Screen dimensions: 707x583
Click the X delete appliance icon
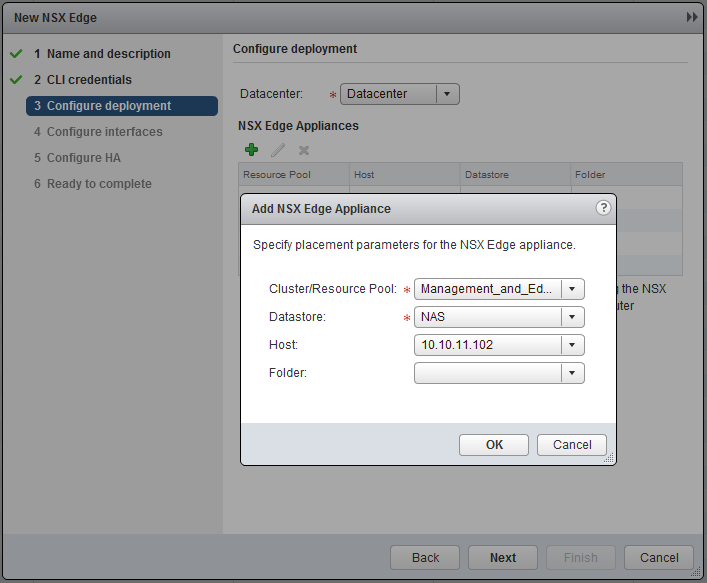point(304,150)
